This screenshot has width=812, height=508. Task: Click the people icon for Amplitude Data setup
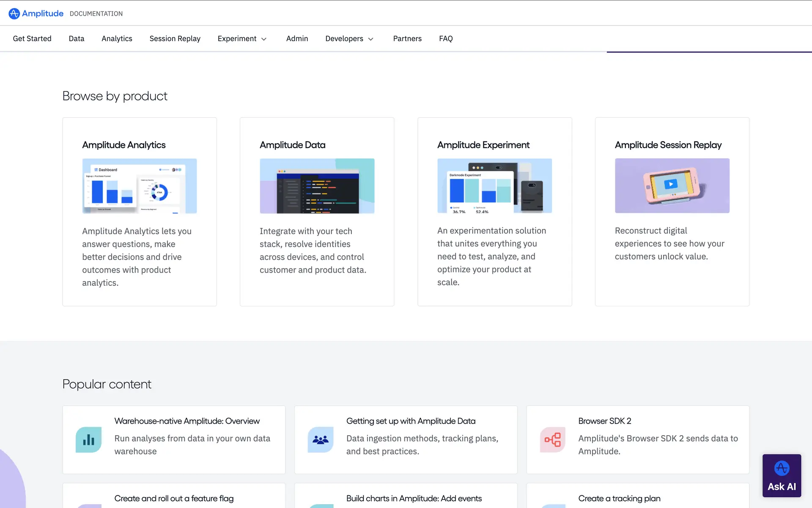[320, 440]
